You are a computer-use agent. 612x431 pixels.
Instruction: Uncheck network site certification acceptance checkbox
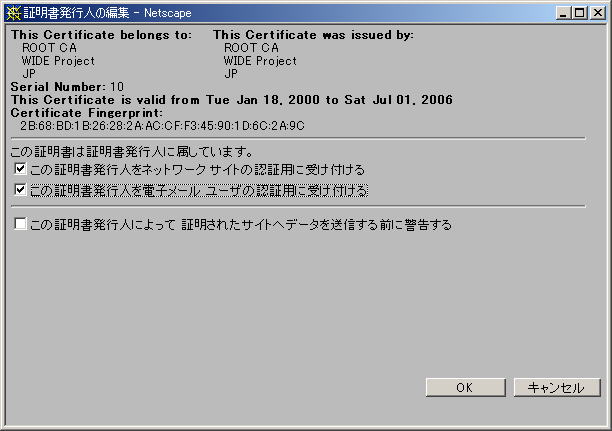click(20, 169)
